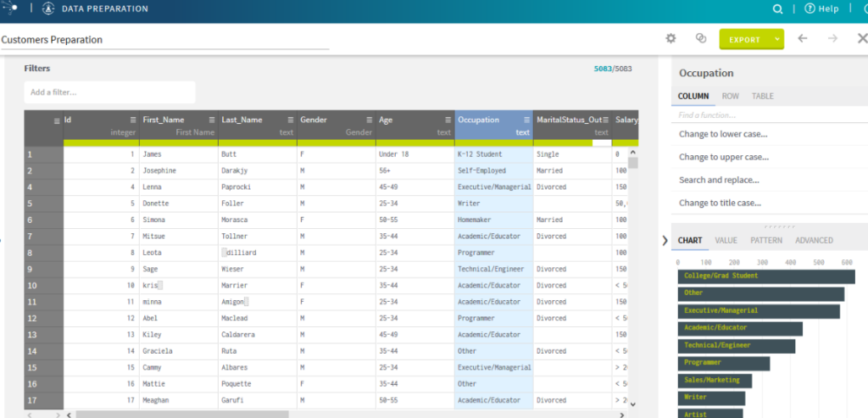Click the Customers Preparation title field

[164, 40]
